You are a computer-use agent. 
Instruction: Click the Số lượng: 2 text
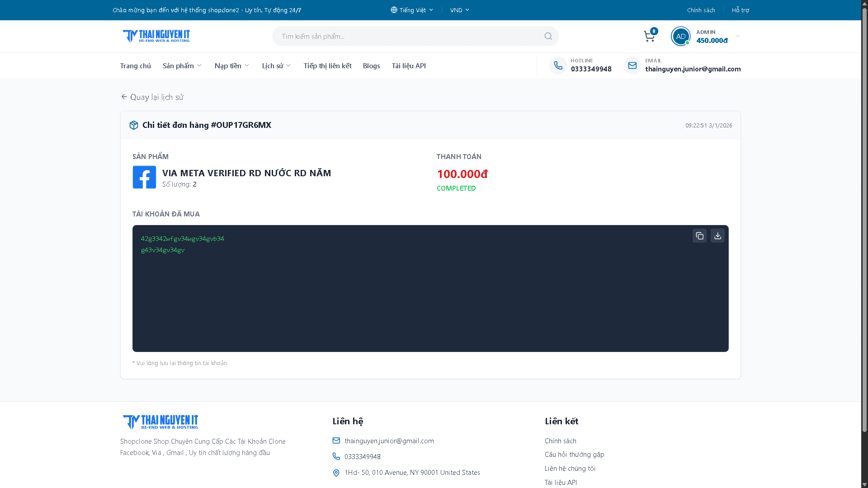click(179, 184)
